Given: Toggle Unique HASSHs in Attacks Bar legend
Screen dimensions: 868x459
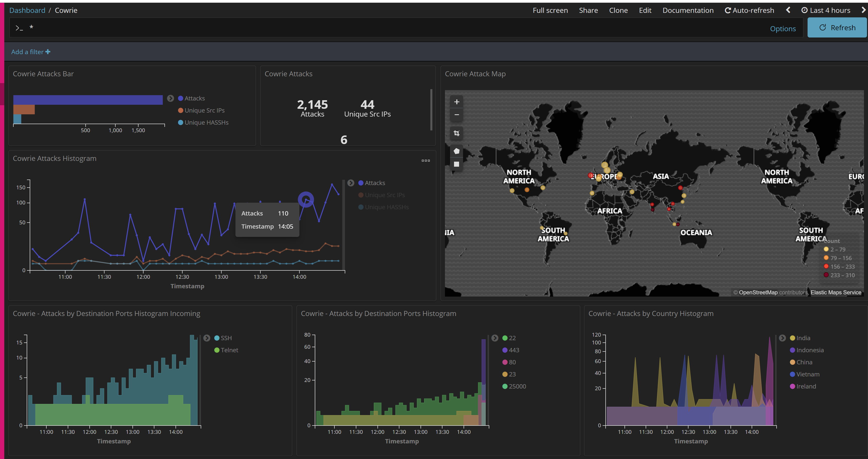Looking at the screenshot, I should click(x=203, y=123).
